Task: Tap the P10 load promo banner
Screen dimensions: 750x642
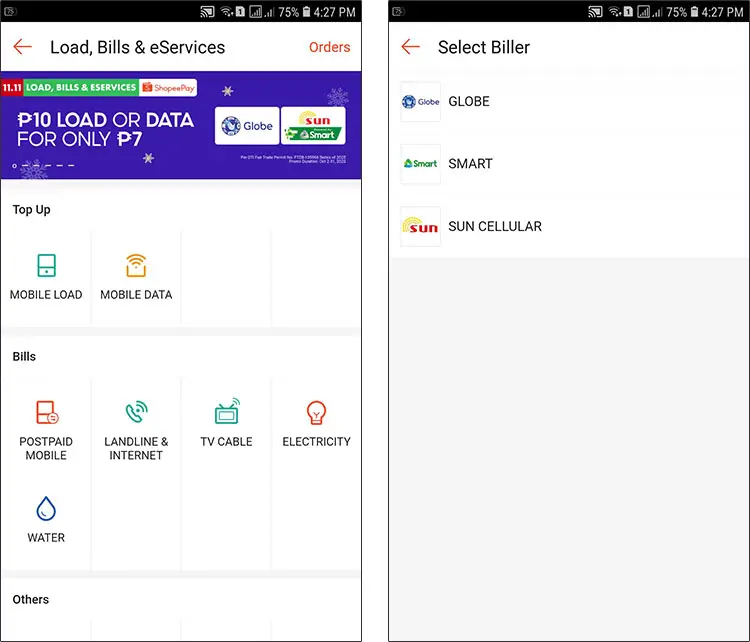Action: [181, 125]
